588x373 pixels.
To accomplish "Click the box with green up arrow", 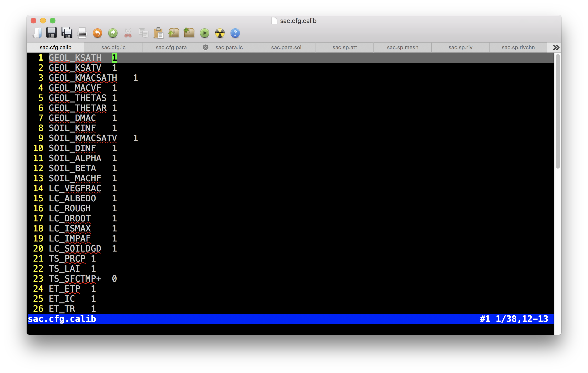I will pyautogui.click(x=174, y=33).
